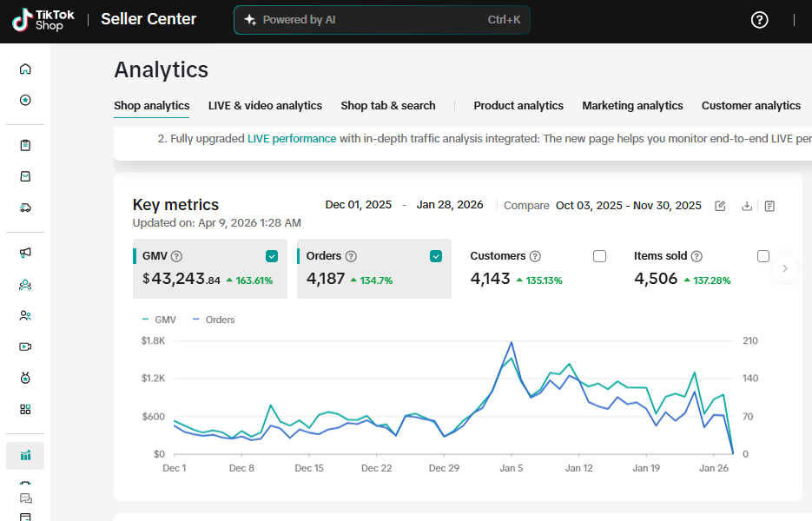This screenshot has width=812, height=521.
Task: Click the clipboard orders icon in sidebar
Action: (25, 145)
